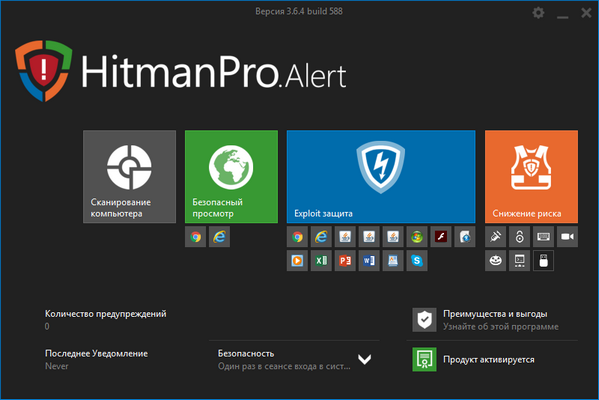This screenshot has height=400, width=599.
Task: Click the document icon next to Flash
Action: click(465, 237)
